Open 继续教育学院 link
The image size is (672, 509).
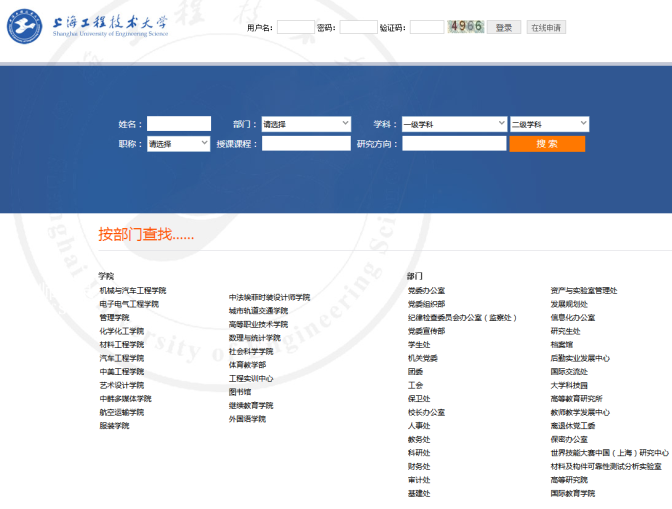tap(251, 405)
